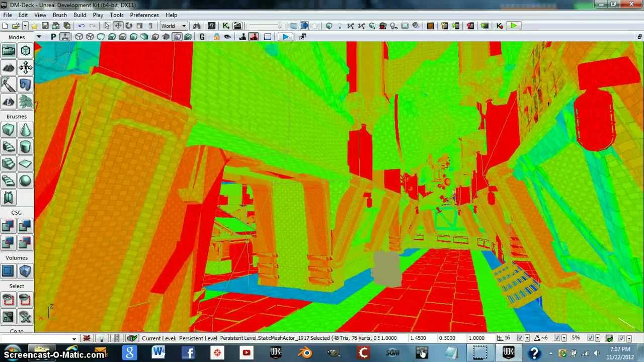Open the autosave options dropdown arrow
Image resolution: width=644 pixels, height=362 pixels.
pos(629,338)
